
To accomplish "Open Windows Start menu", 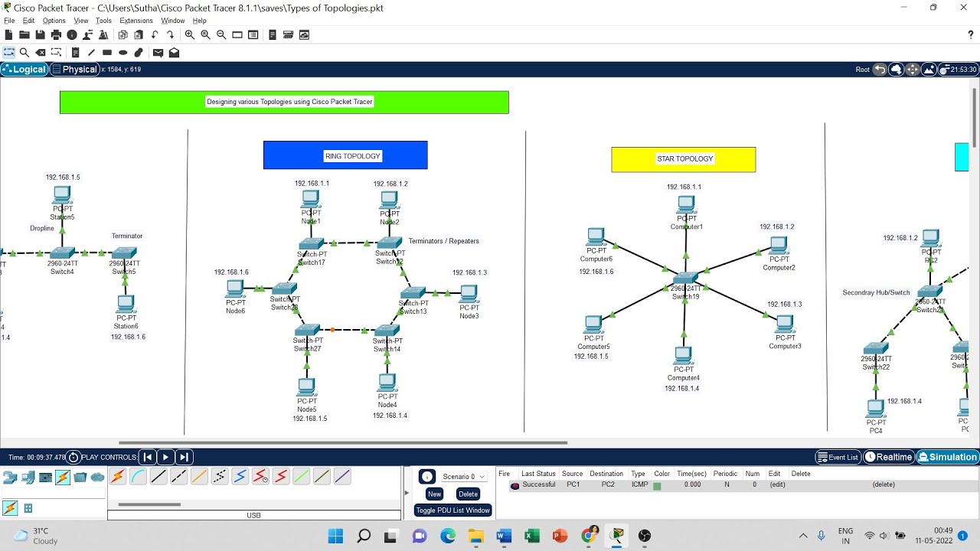I will pyautogui.click(x=335, y=536).
